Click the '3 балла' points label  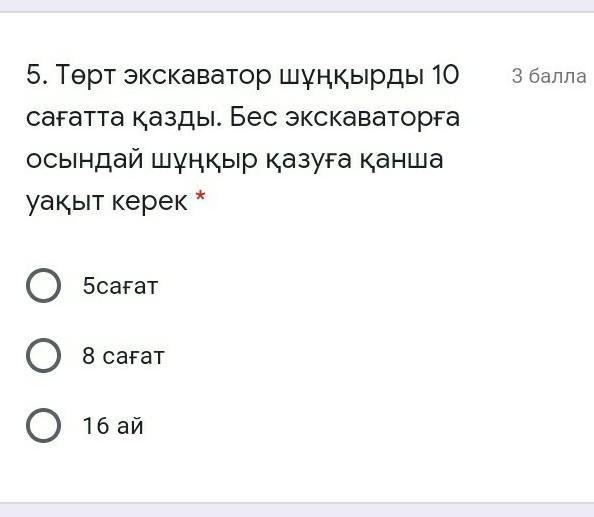pyautogui.click(x=549, y=76)
